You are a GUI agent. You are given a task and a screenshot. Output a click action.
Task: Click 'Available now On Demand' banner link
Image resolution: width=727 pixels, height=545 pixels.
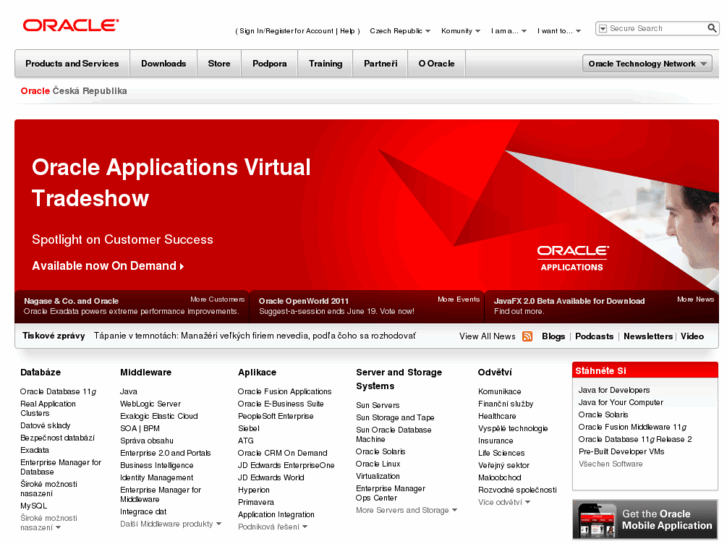(108, 266)
